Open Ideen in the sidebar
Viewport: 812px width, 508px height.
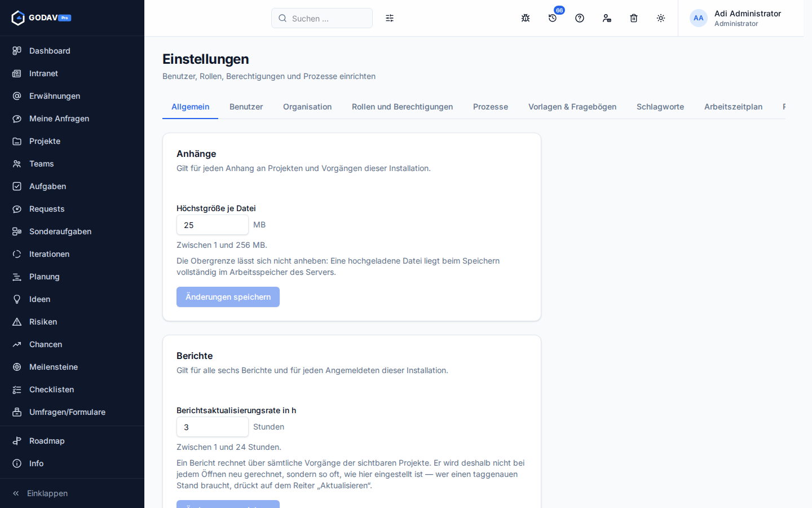[72, 299]
